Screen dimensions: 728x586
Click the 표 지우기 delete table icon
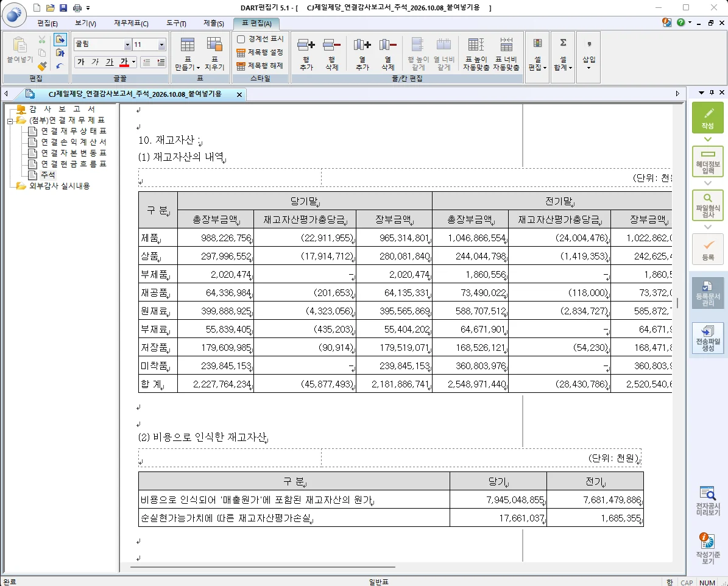(x=214, y=54)
